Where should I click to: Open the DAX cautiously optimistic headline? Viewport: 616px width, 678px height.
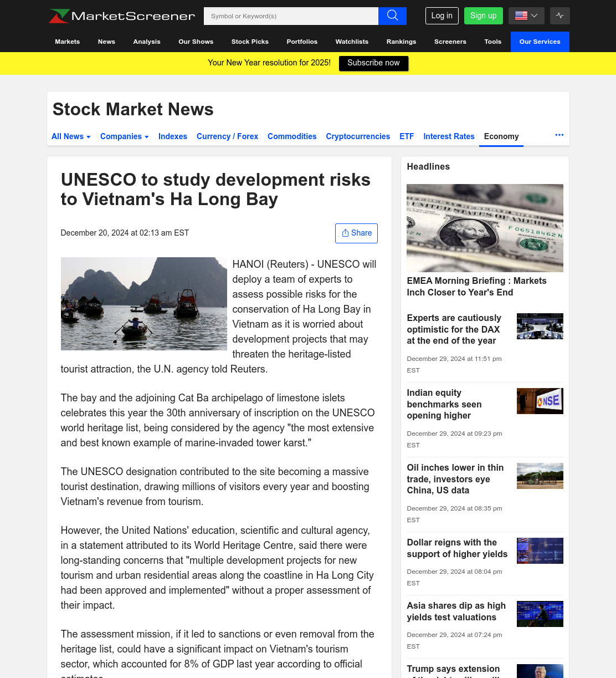(x=454, y=329)
